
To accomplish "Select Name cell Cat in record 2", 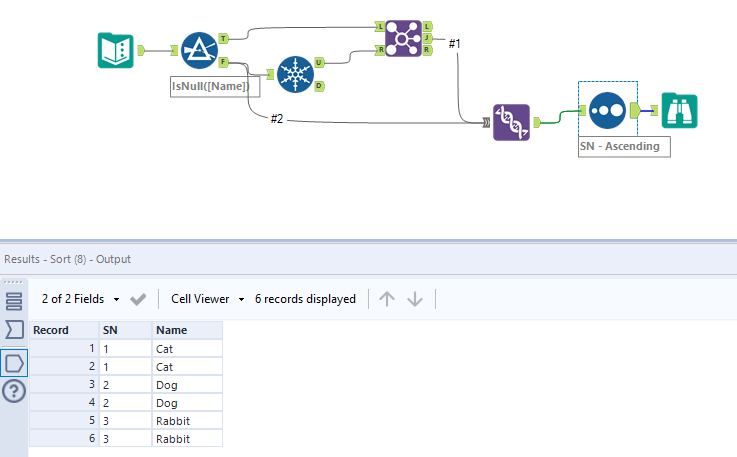I will tap(187, 367).
